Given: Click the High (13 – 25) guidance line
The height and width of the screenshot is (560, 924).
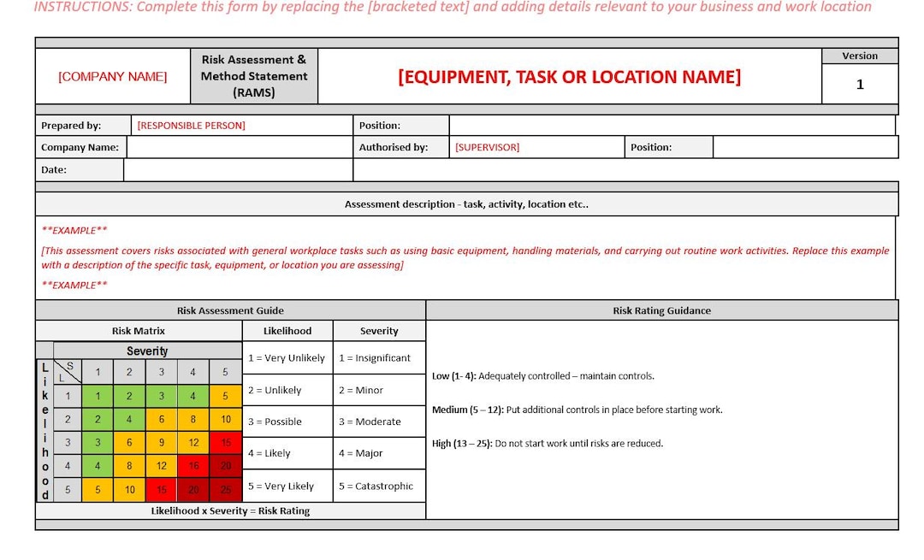Looking at the screenshot, I should 548,443.
